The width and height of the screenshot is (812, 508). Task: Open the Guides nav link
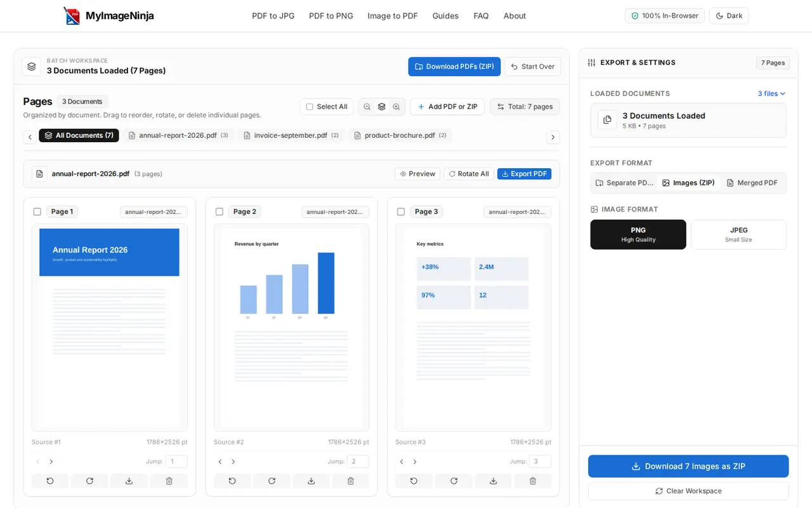point(445,16)
